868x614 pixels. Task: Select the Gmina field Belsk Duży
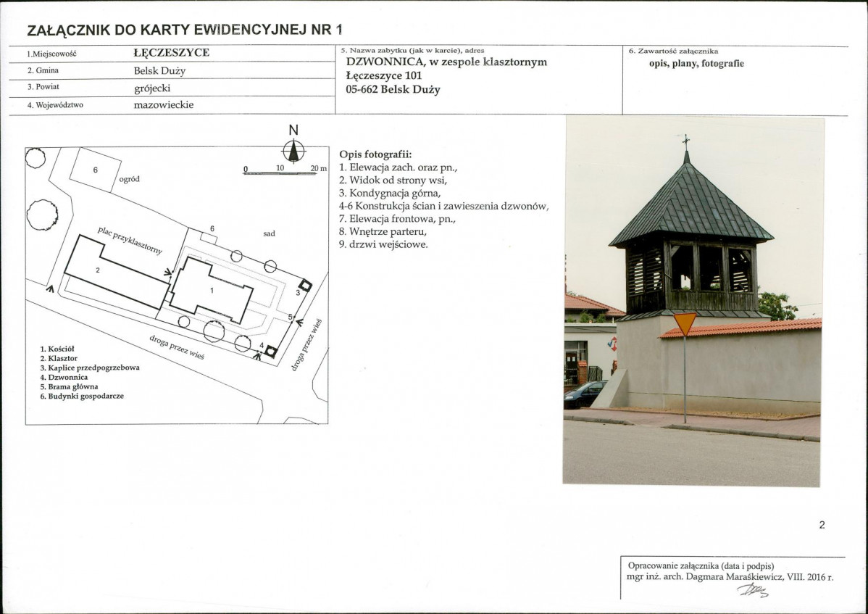coord(159,71)
